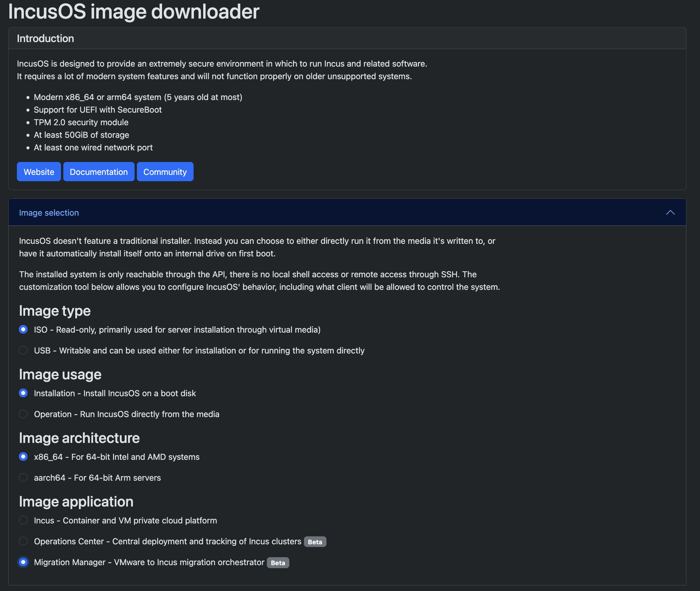This screenshot has height=591, width=700.
Task: Select aarch64 architecture
Action: click(x=23, y=477)
